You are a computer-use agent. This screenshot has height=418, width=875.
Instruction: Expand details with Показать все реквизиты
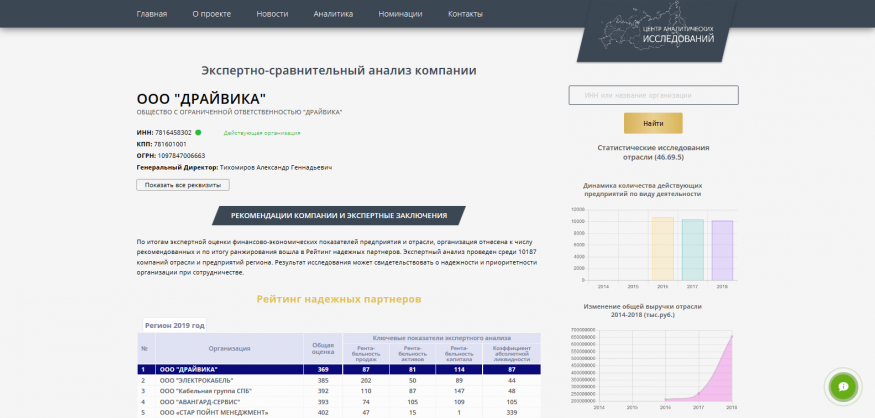[x=183, y=185]
